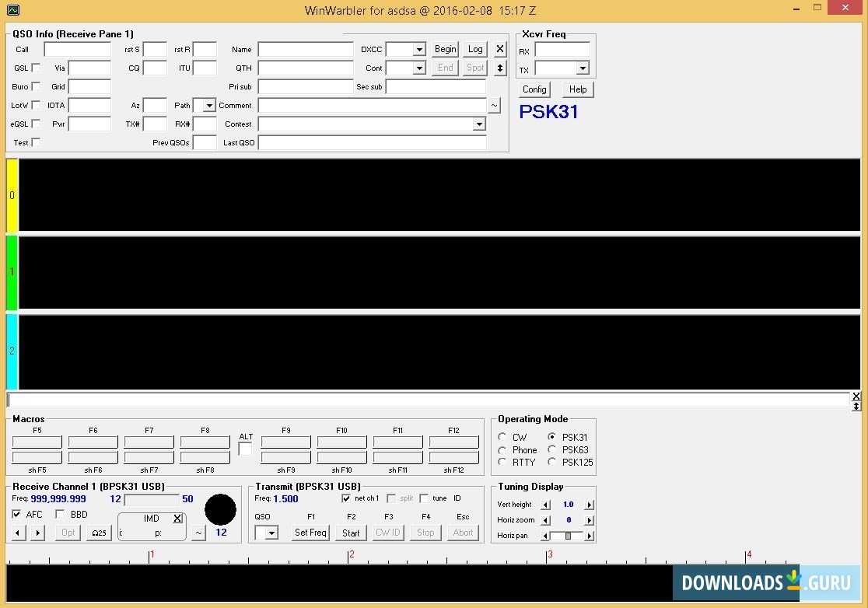The image size is (868, 608).
Task: Decrease Horiz zoom with left arrow
Action: pyautogui.click(x=546, y=520)
